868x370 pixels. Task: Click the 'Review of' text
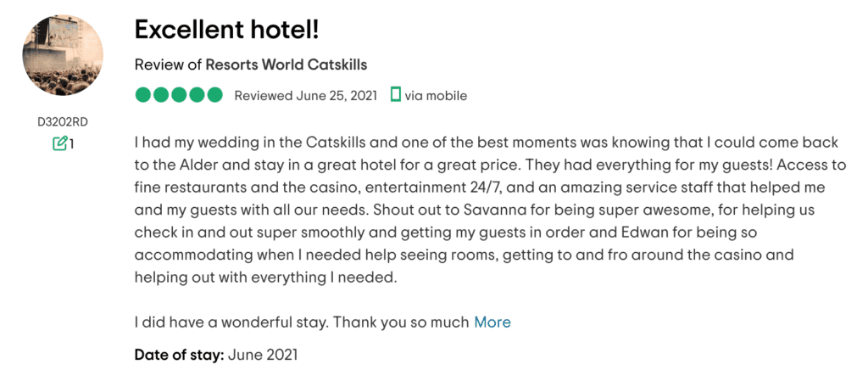pos(169,64)
